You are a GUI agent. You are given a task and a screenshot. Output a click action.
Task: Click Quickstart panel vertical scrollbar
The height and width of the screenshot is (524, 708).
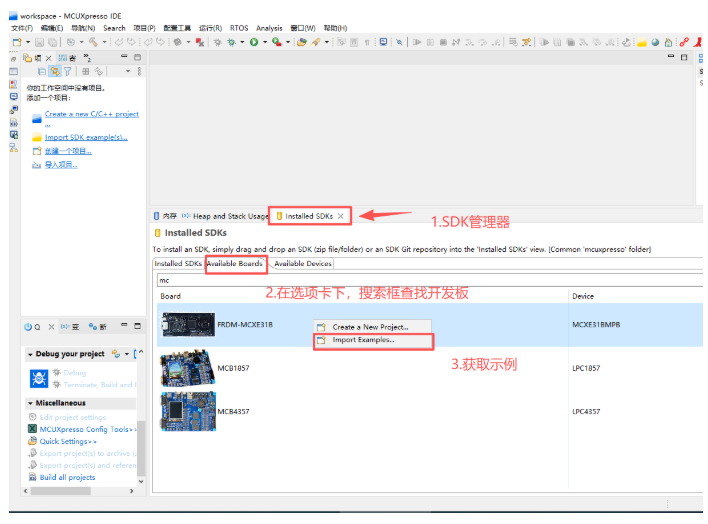pyautogui.click(x=141, y=447)
